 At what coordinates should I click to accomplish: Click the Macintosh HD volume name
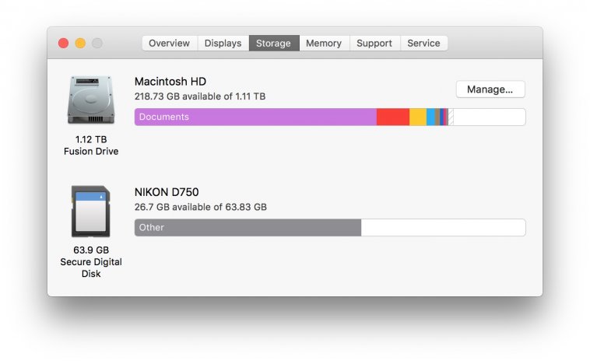170,82
